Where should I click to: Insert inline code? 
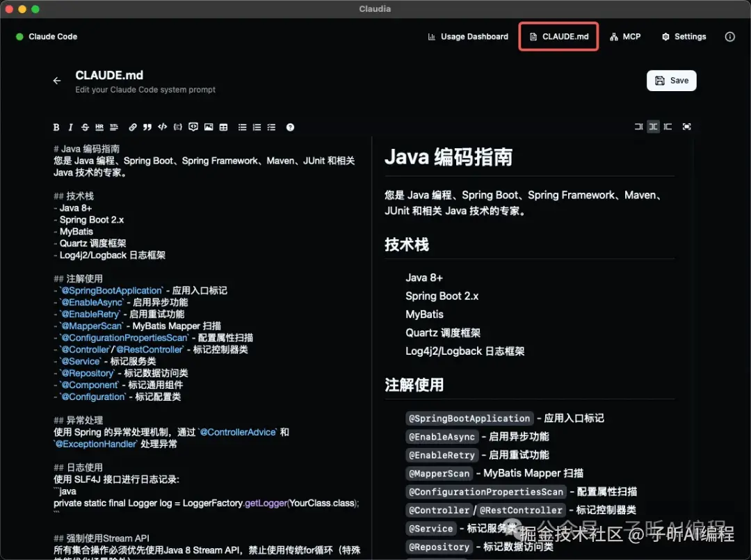pos(162,127)
